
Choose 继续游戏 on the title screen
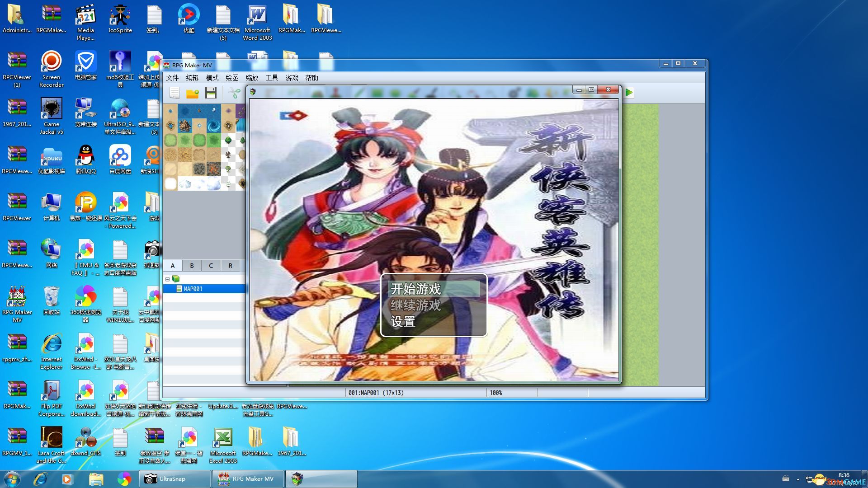tap(434, 305)
